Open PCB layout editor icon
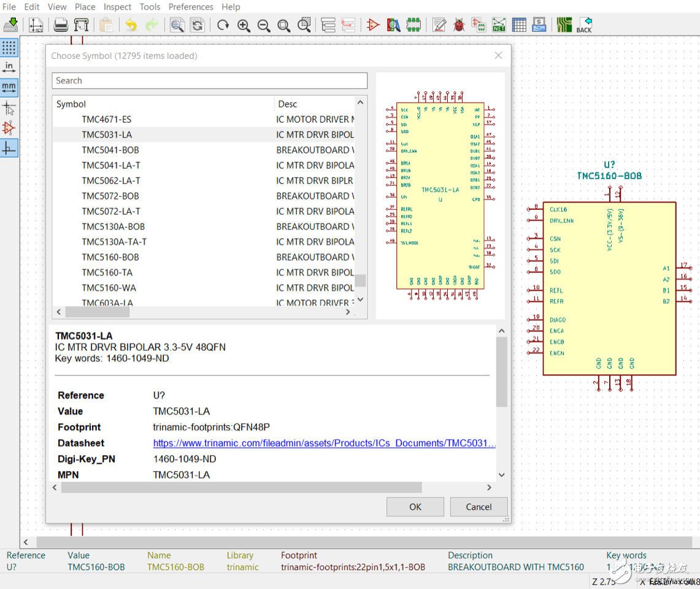This screenshot has height=589, width=700. [564, 25]
